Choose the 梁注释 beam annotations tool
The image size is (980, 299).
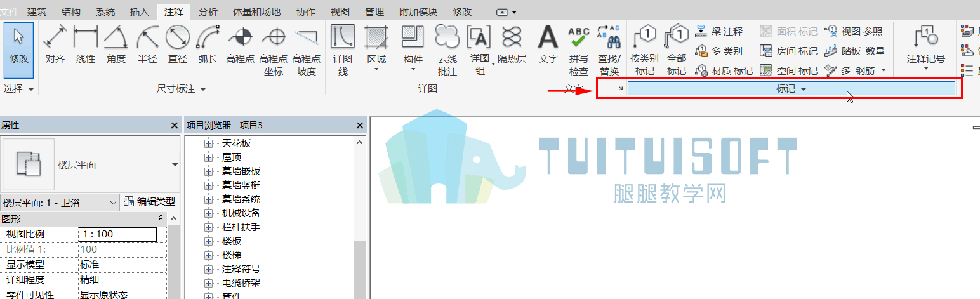click(719, 31)
